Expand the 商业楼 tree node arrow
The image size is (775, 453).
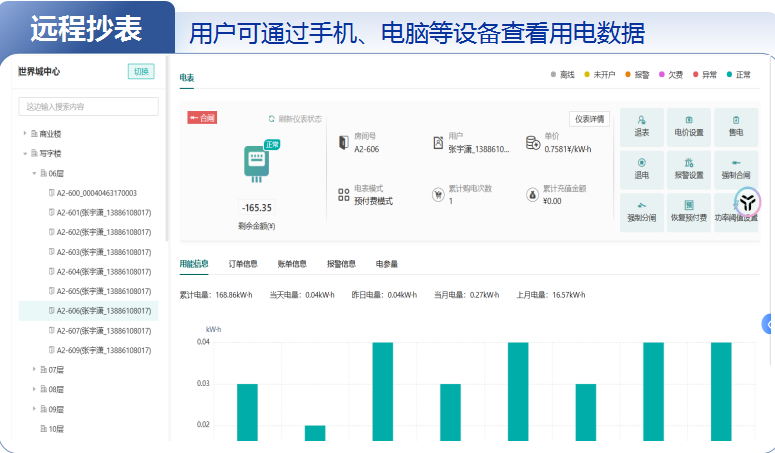25,133
